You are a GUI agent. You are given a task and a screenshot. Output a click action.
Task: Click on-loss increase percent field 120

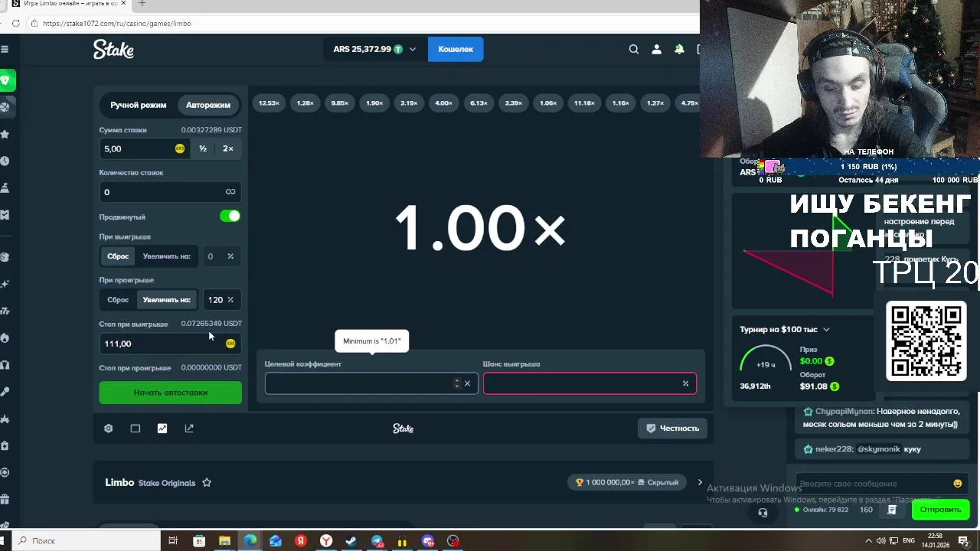pyautogui.click(x=220, y=300)
